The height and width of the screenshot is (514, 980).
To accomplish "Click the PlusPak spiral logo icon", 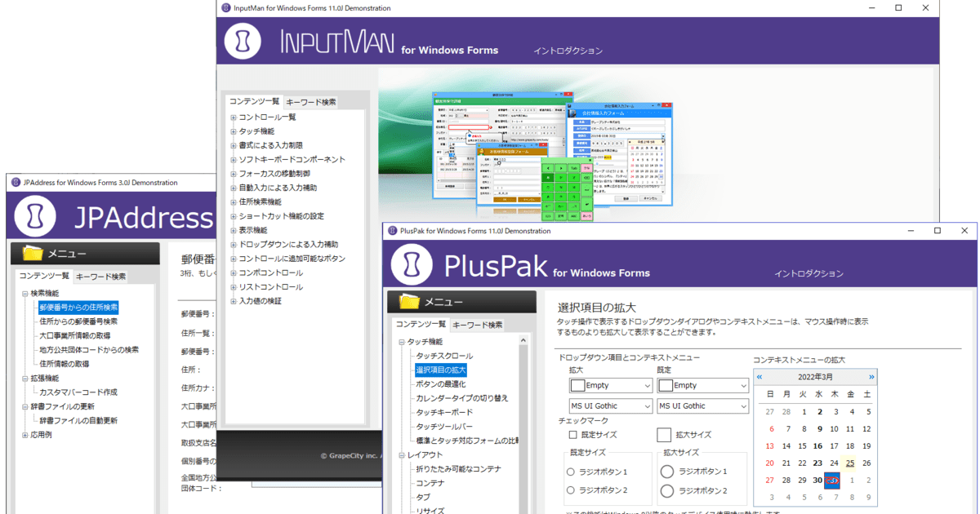I will point(410,264).
